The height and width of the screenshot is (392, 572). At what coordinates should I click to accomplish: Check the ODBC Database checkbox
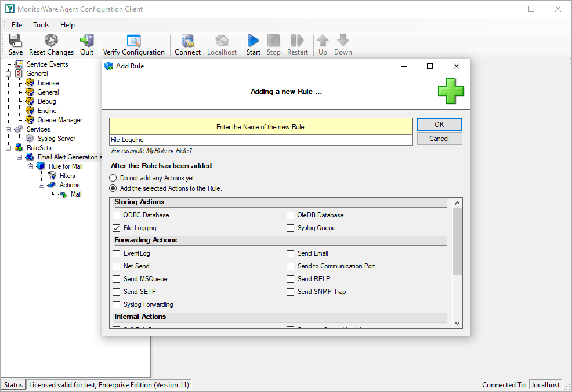[x=117, y=215]
